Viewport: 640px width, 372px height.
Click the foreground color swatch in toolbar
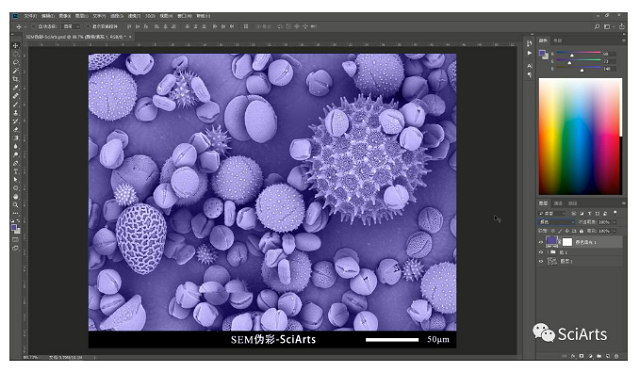[x=14, y=227]
